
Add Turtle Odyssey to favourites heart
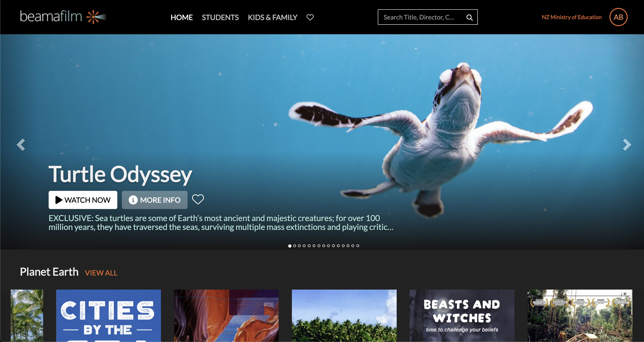198,199
